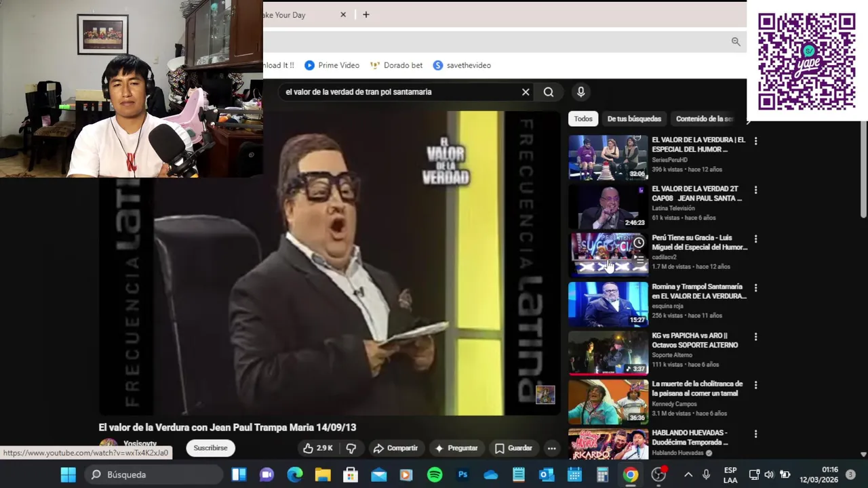Screen dimensions: 868x488
Task: Open a new Chrome tab
Action: [366, 14]
